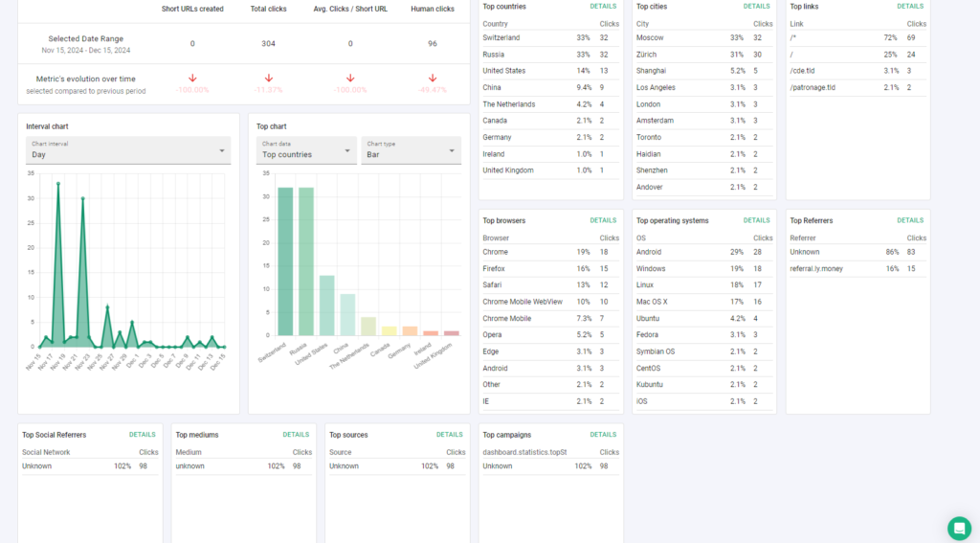Screen dimensions: 980x543
Task: Click red down arrow under Total clicks
Action: [268, 78]
